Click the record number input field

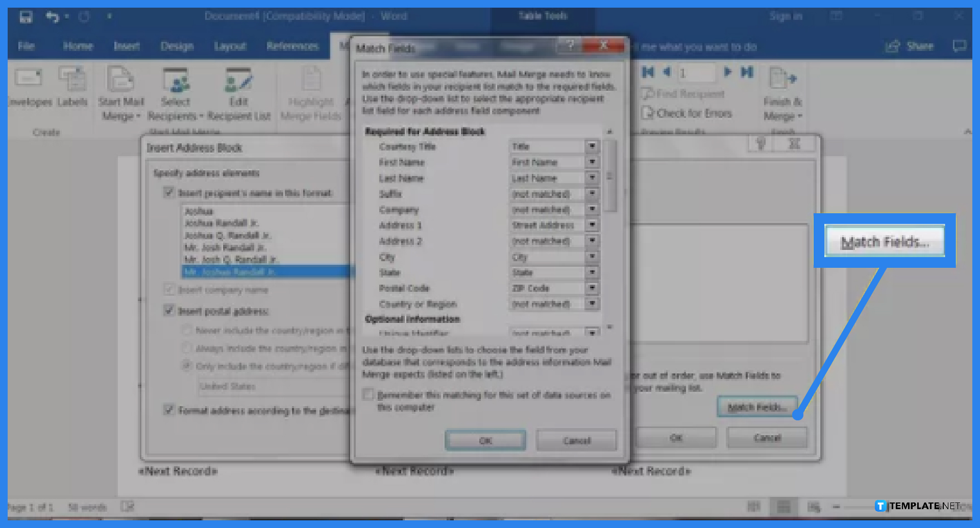[x=696, y=73]
